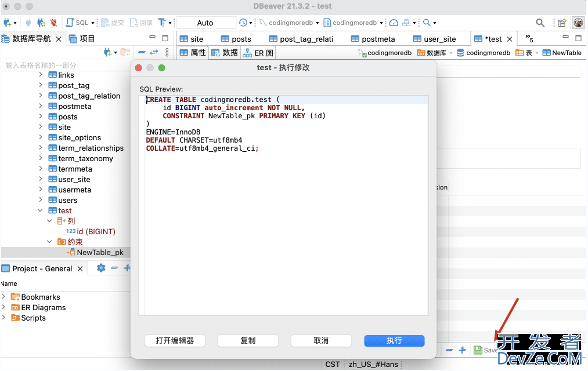Click the minus icon beside the Save button
Screen dimensions: 588x371
449,350
